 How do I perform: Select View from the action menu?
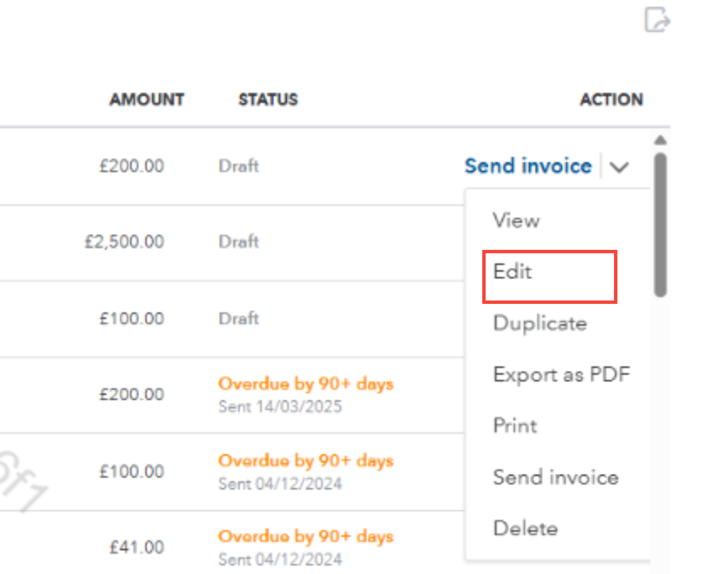click(516, 220)
